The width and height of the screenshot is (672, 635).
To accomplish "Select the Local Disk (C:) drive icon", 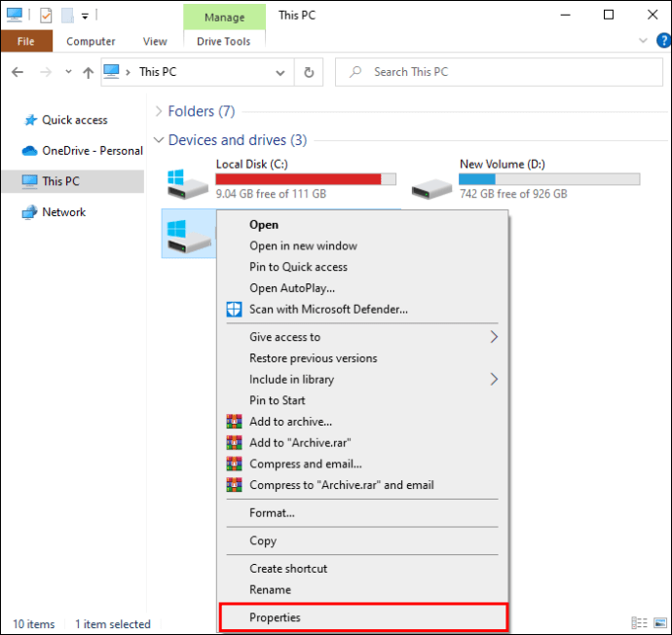I will point(187,183).
